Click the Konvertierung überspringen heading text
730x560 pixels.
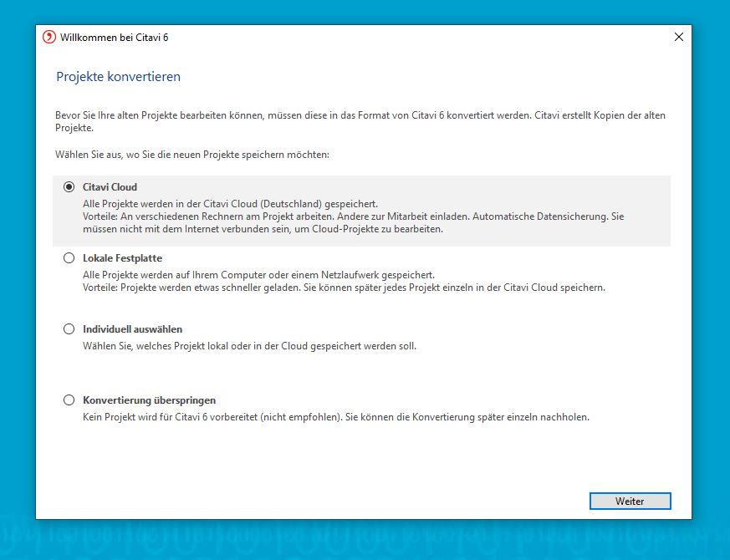(150, 400)
